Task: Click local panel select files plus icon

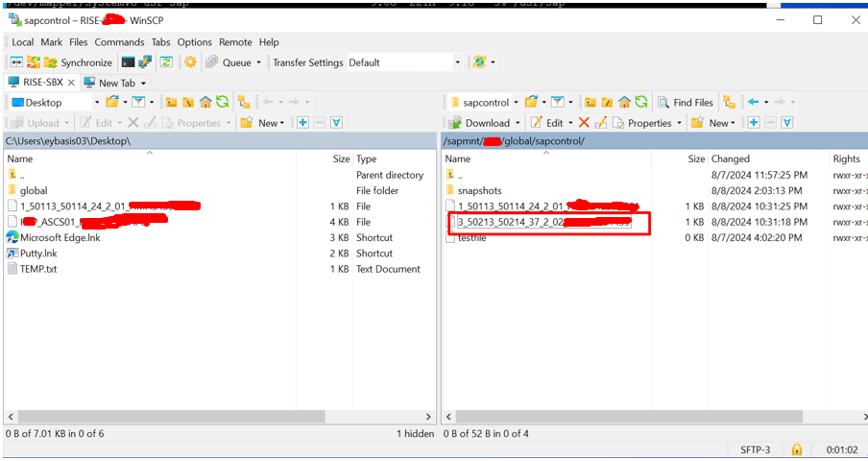Action: (302, 123)
